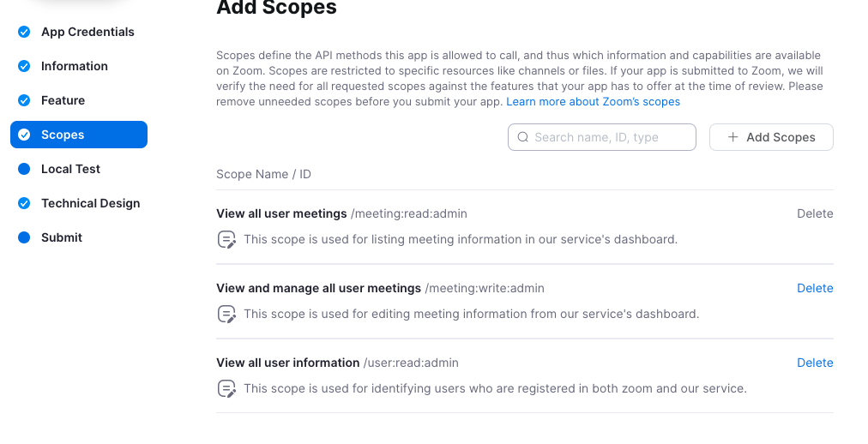
Task: Click the edit note icon under View all user meetings
Action: click(x=226, y=240)
